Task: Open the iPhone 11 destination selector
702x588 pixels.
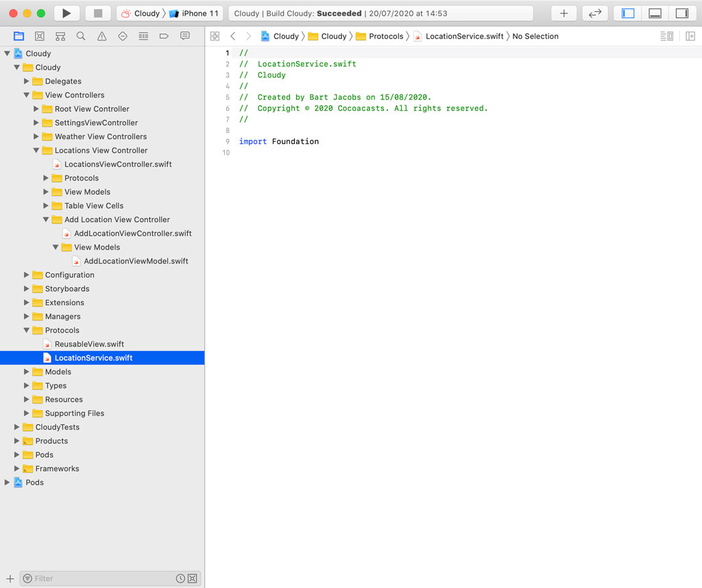Action: [x=194, y=12]
